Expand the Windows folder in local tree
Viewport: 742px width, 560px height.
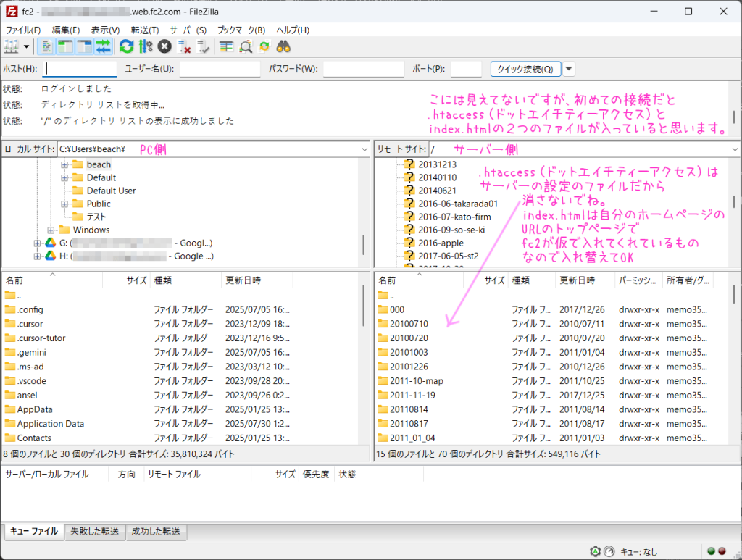click(51, 230)
